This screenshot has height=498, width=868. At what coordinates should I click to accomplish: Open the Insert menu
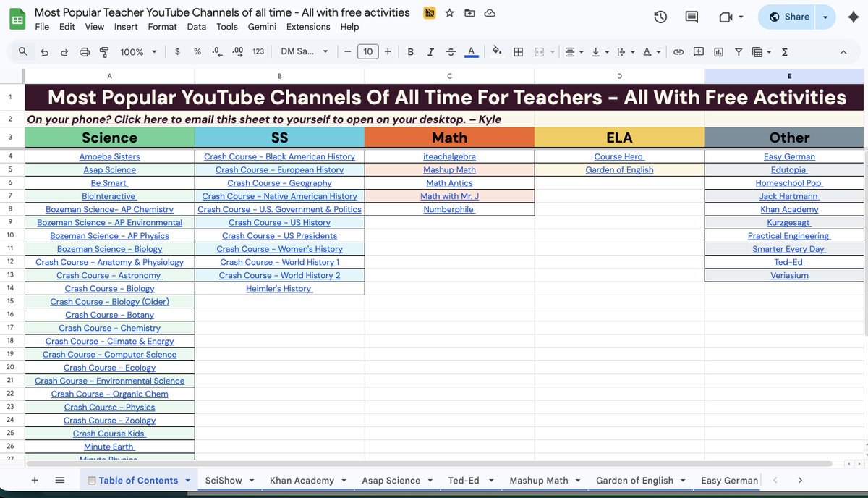[126, 27]
